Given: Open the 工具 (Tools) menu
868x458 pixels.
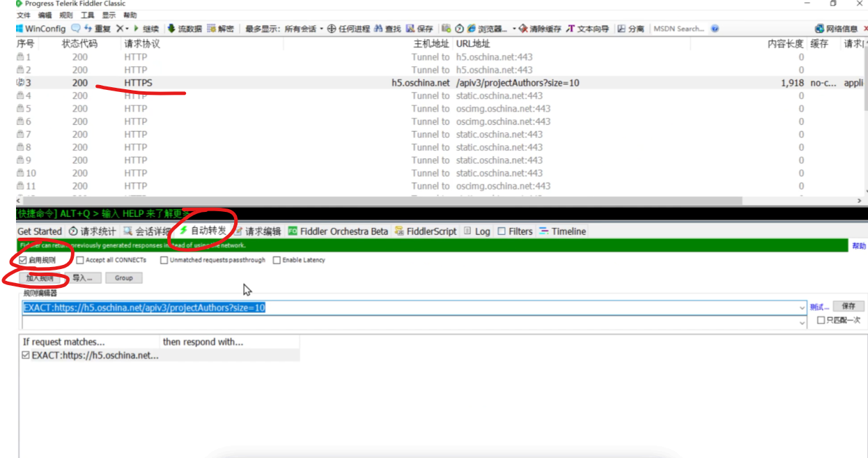Looking at the screenshot, I should click(x=87, y=15).
